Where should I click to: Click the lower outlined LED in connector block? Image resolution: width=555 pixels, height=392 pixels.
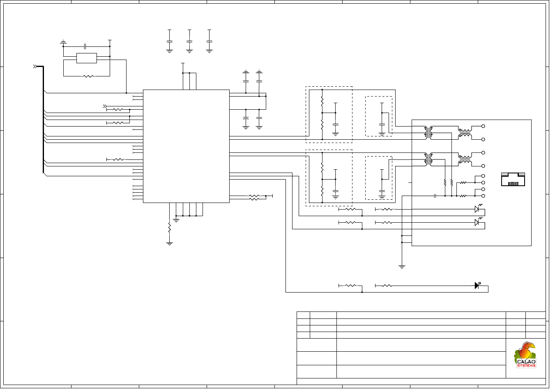coord(477,222)
